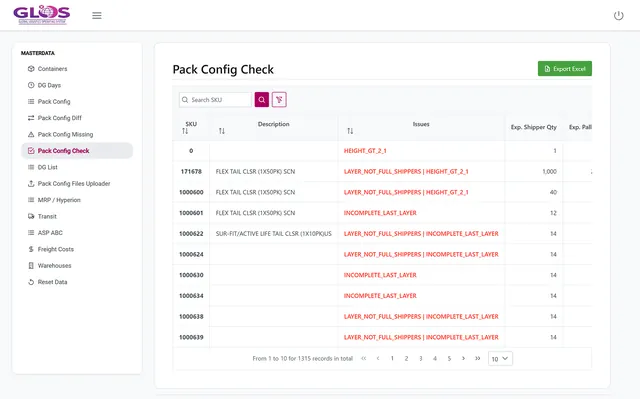Go to page 1
640x399 pixels.
392,358
